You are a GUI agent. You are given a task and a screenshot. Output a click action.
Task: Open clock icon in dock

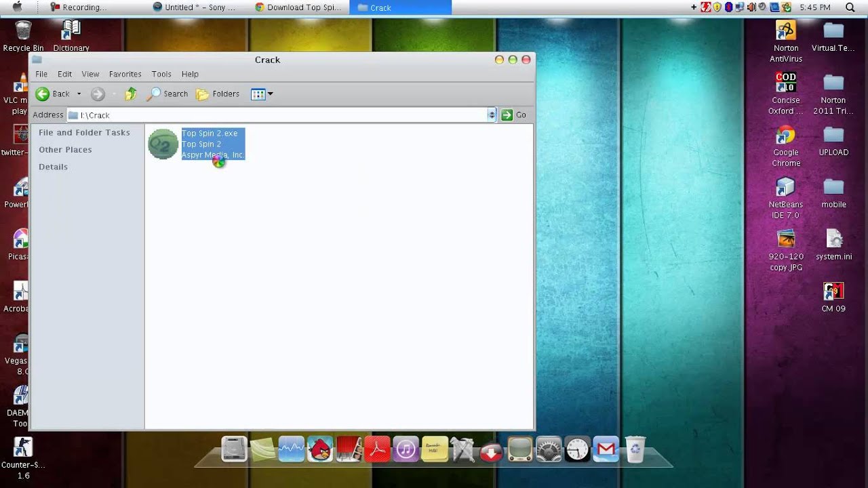(577, 449)
